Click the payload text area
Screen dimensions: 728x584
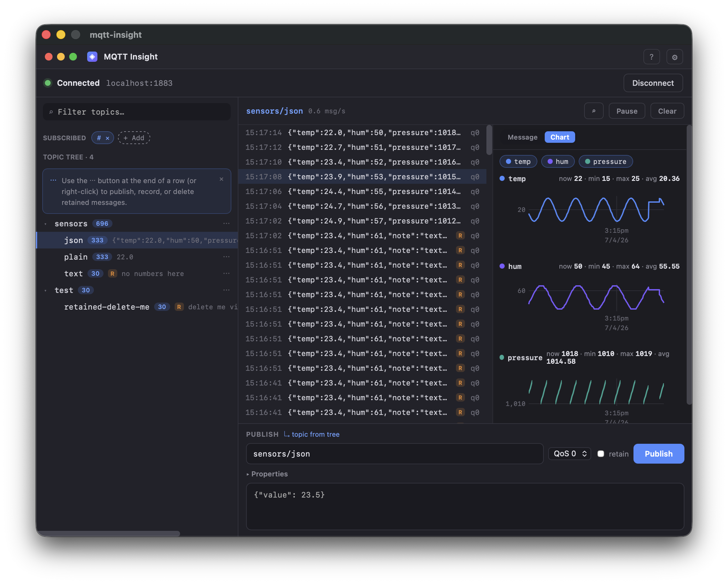[x=465, y=507]
